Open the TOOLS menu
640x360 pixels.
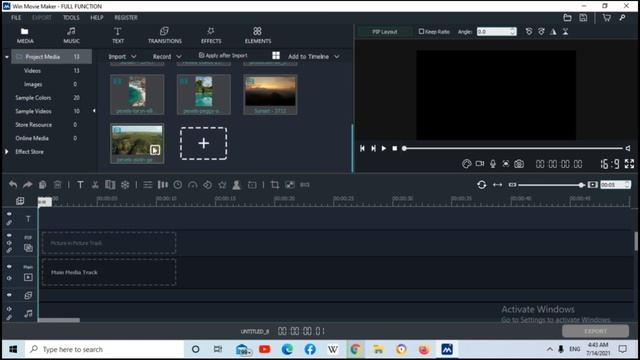point(71,18)
